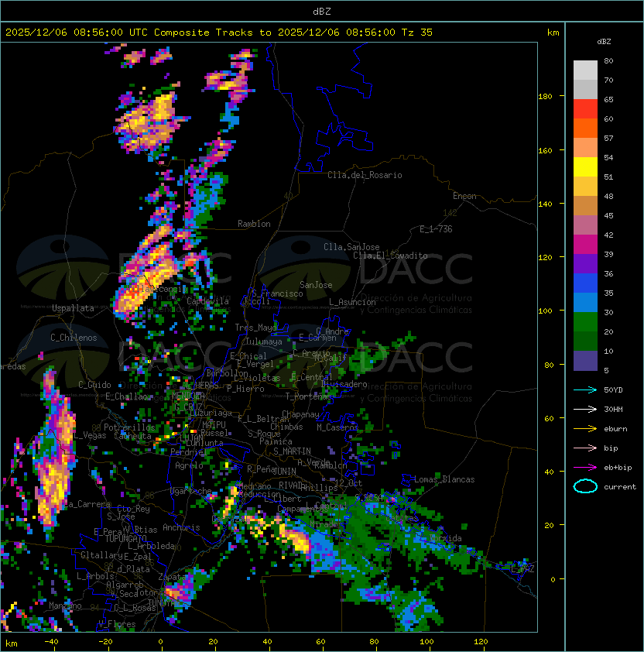644x652 pixels.
Task: Click the '120' tick on bottom km axis
Action: pyautogui.click(x=481, y=642)
